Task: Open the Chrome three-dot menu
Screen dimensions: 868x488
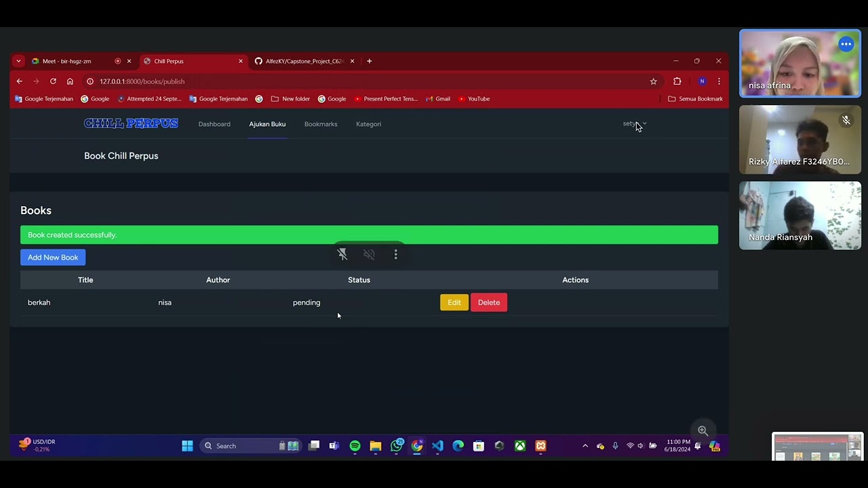Action: [719, 81]
